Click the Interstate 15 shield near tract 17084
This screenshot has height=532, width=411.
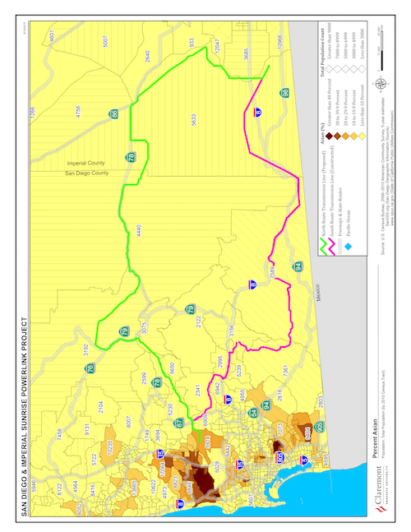[161, 454]
